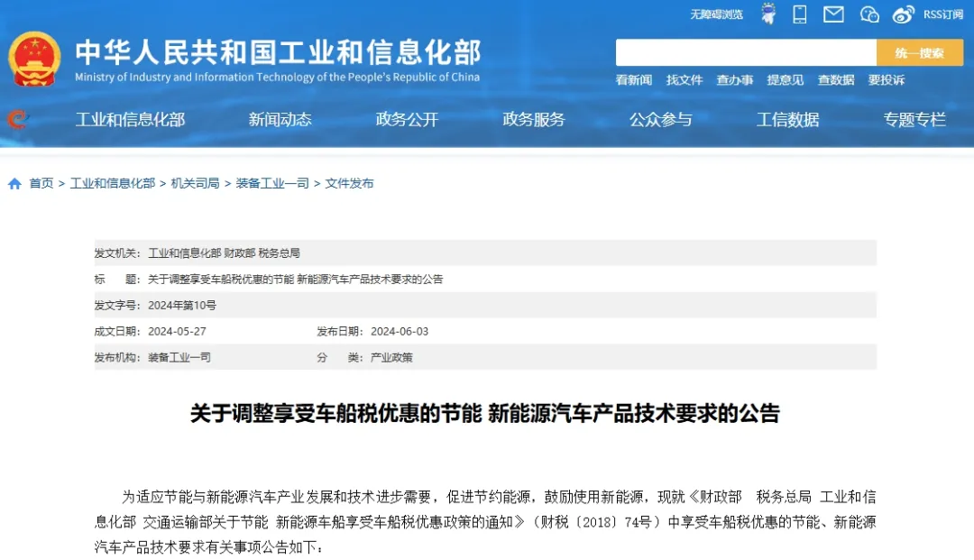Choose the 找文件 quick link
The width and height of the screenshot is (974, 560).
coord(685,80)
